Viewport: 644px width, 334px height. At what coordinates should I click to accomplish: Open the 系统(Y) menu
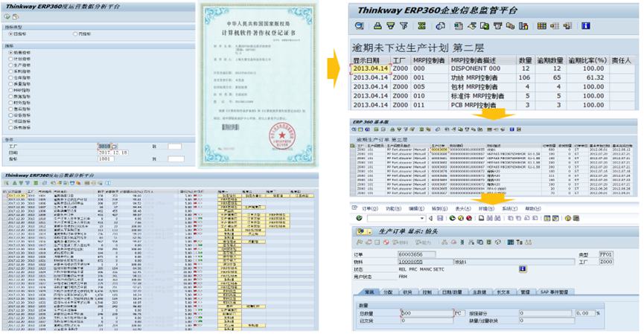click(x=510, y=209)
